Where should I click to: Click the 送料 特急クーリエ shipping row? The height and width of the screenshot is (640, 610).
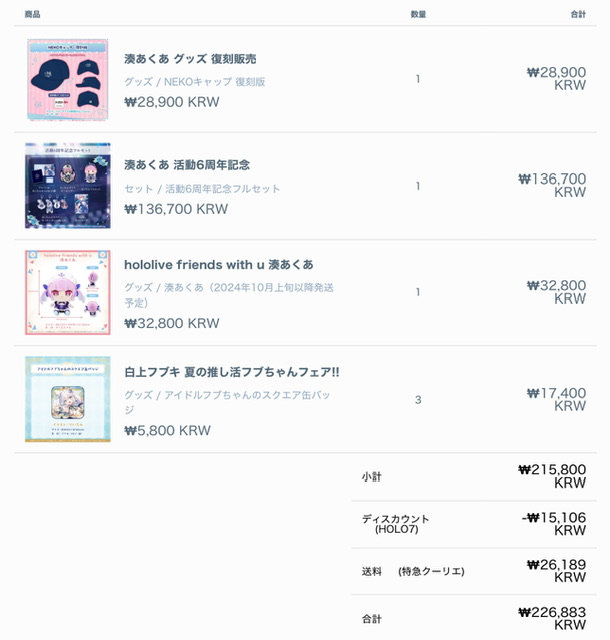(x=474, y=571)
